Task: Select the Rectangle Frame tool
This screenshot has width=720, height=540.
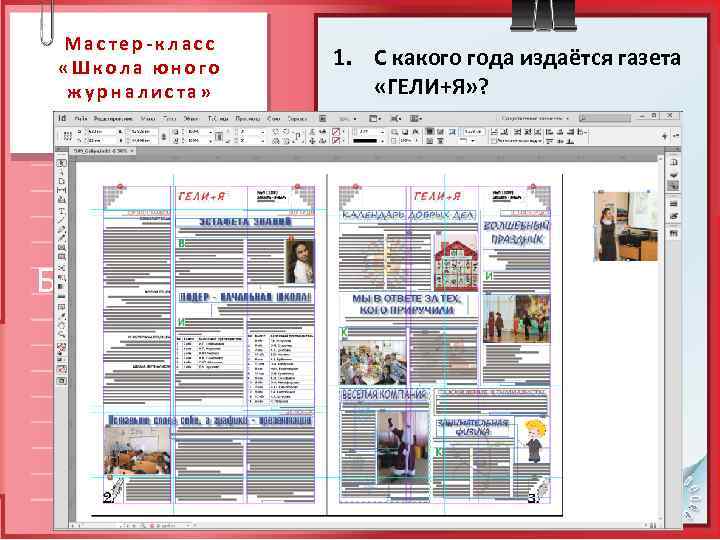Action: pos(61,248)
